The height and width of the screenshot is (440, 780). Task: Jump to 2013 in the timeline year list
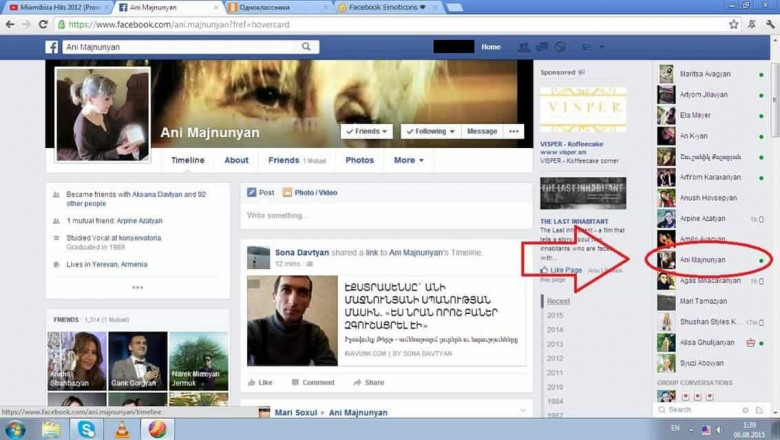click(555, 343)
